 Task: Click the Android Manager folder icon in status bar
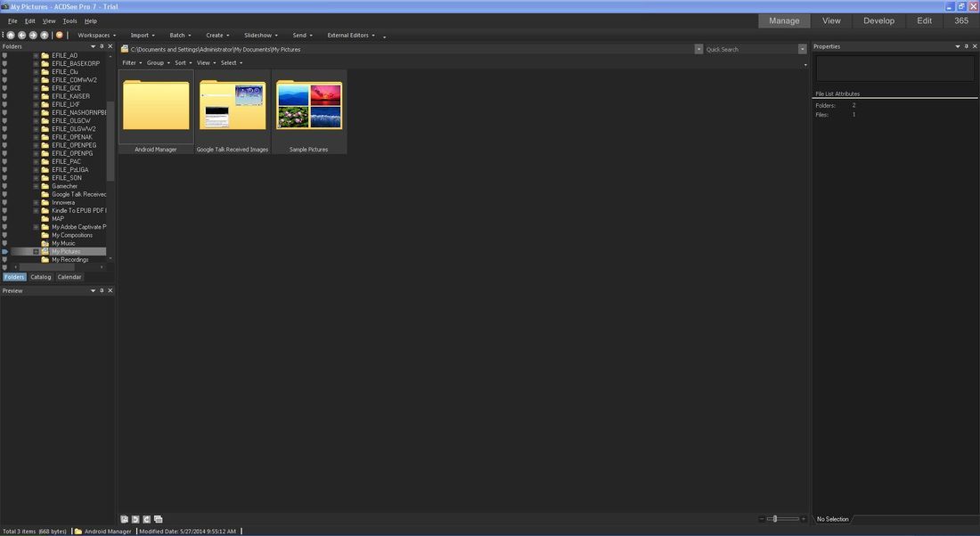(x=77, y=531)
